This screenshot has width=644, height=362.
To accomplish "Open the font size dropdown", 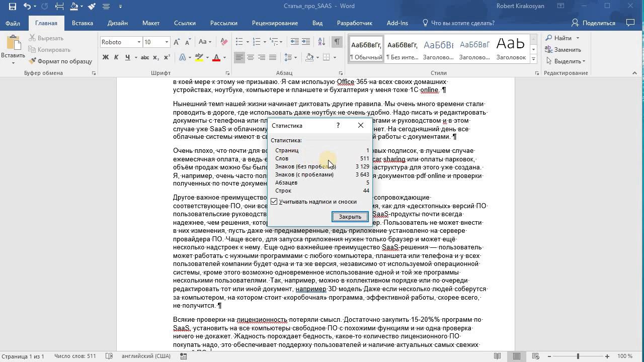I will tap(167, 42).
